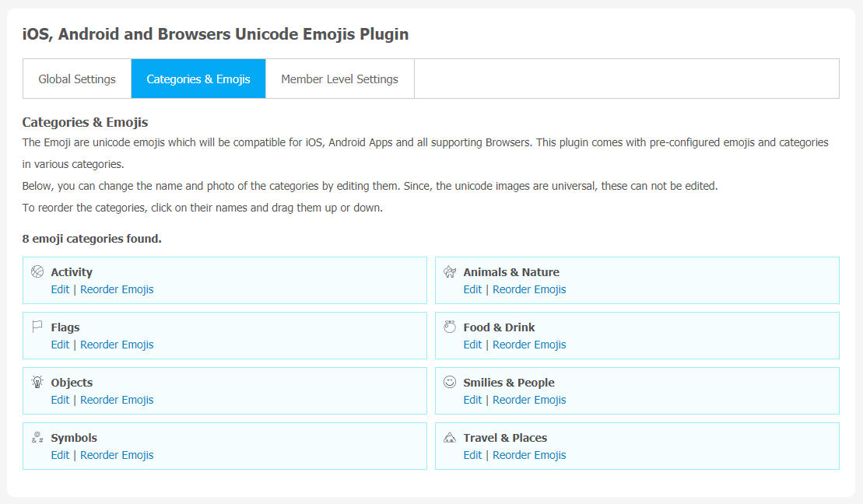Edit the Travel & Places category
This screenshot has width=863, height=504.
pos(472,455)
